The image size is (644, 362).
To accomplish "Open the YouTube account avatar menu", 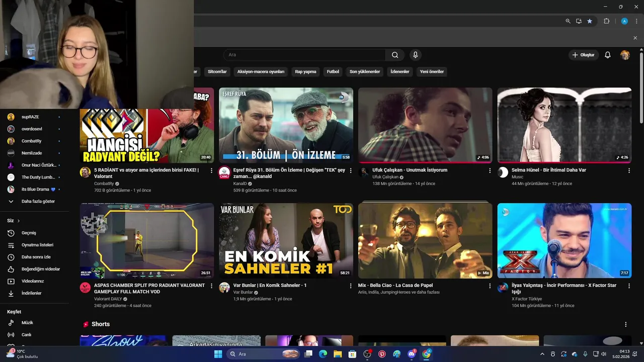I will tap(625, 55).
